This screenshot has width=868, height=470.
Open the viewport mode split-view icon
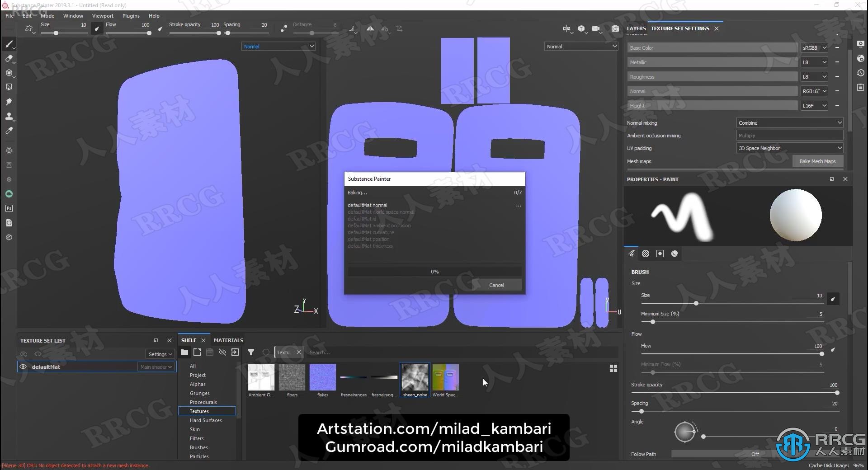[x=567, y=28]
